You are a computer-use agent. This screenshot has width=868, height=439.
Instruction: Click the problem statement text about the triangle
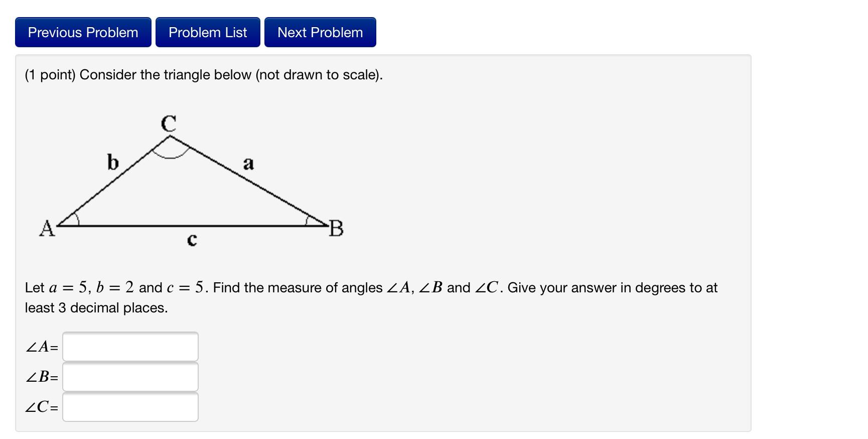203,74
